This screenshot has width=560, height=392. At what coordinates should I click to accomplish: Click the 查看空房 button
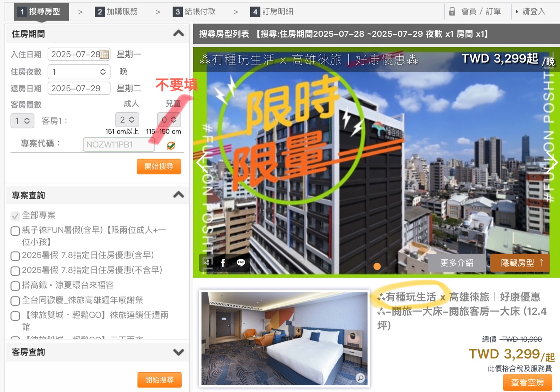527,383
